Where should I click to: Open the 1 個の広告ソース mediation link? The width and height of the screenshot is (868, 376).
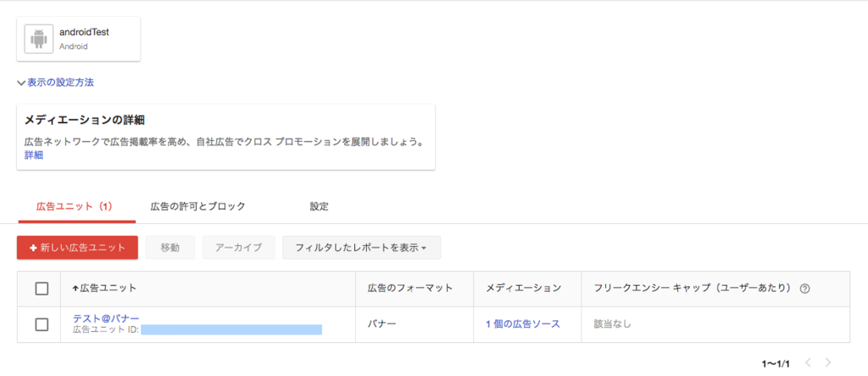tap(523, 324)
